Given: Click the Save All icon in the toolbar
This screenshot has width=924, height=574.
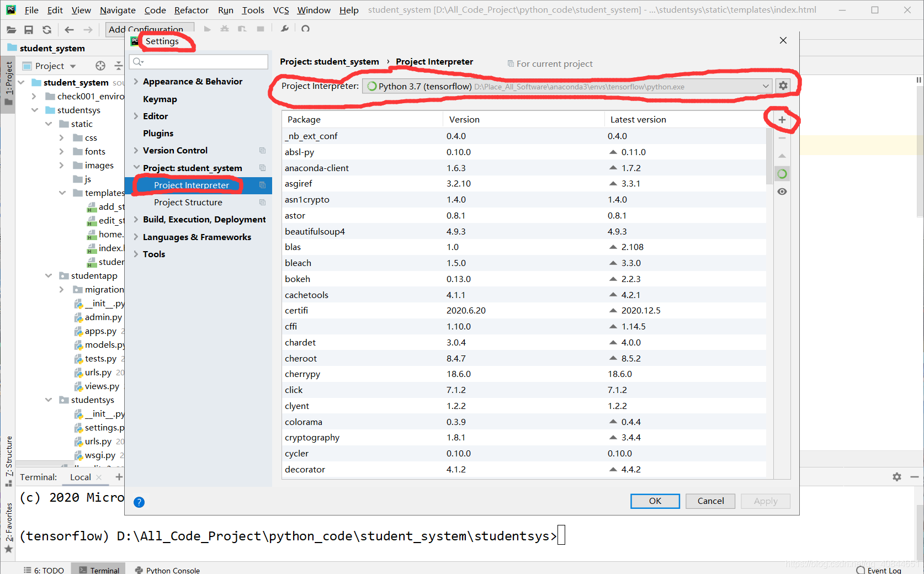Looking at the screenshot, I should (x=29, y=30).
